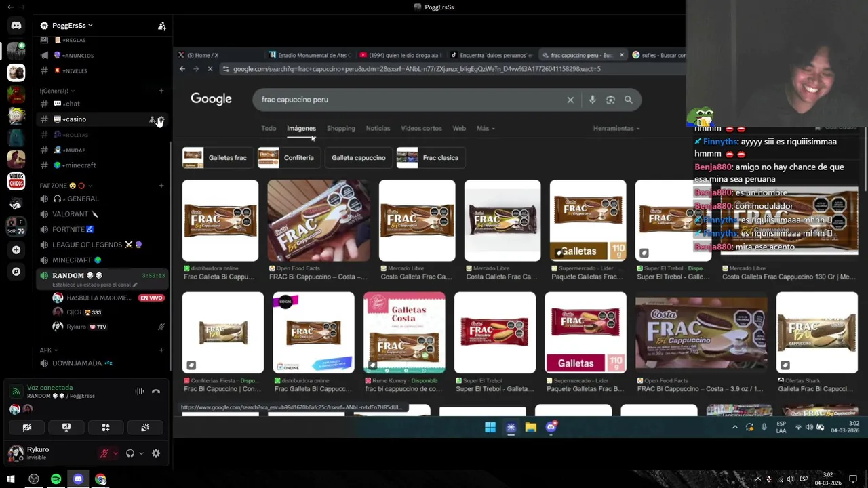Image resolution: width=868 pixels, height=488 pixels.
Task: Join the DOWNJAMADA voice channel
Action: point(103,363)
